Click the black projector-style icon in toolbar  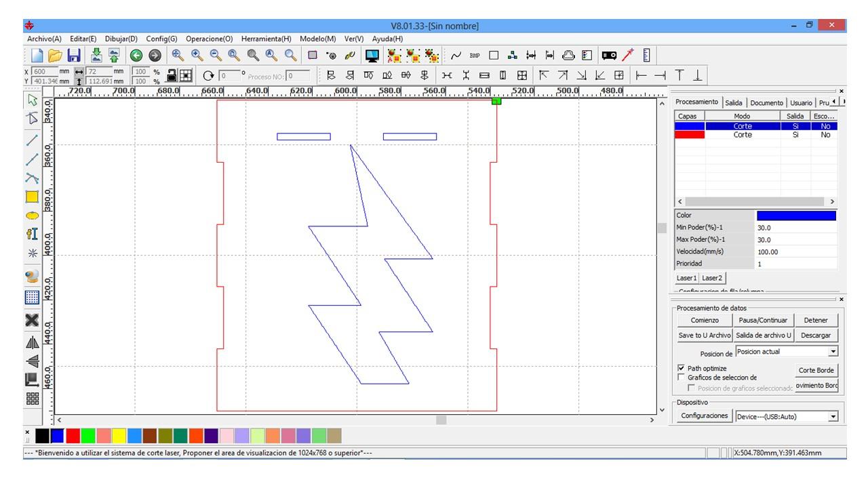pos(609,56)
